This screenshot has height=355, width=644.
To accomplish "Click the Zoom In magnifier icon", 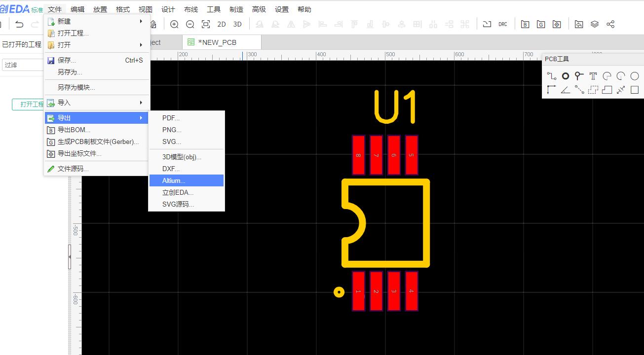I will point(174,24).
